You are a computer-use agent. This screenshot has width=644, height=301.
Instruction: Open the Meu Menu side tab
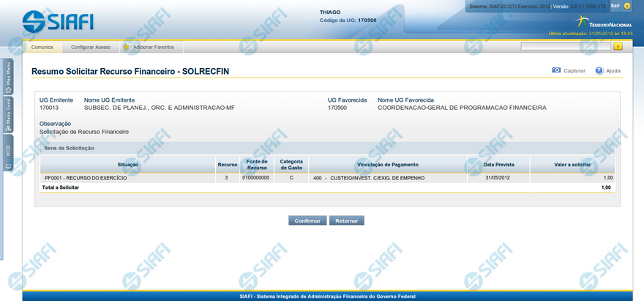pos(7,76)
